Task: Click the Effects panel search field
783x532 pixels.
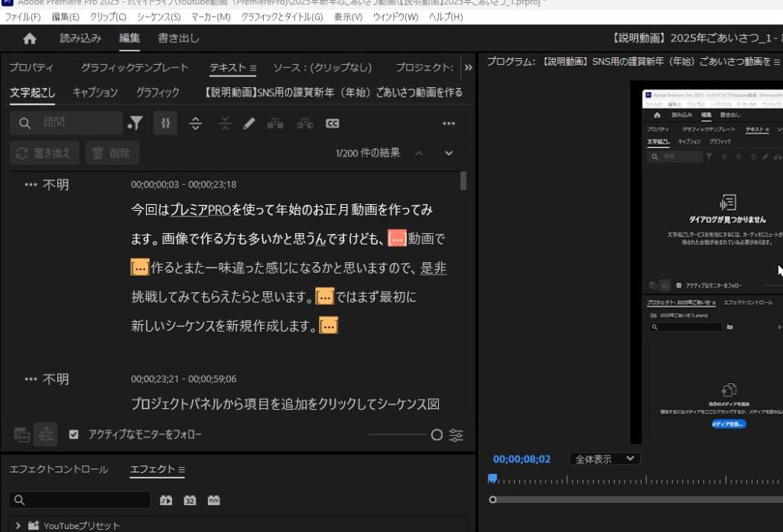Action: (x=80, y=500)
